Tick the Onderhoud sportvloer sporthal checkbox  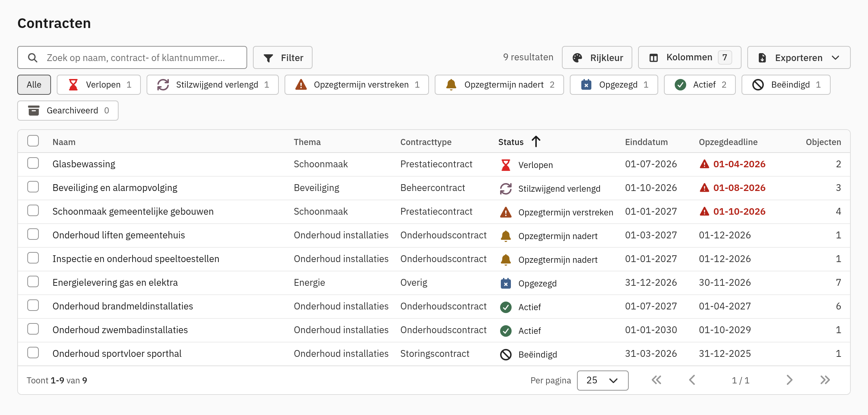(x=33, y=353)
